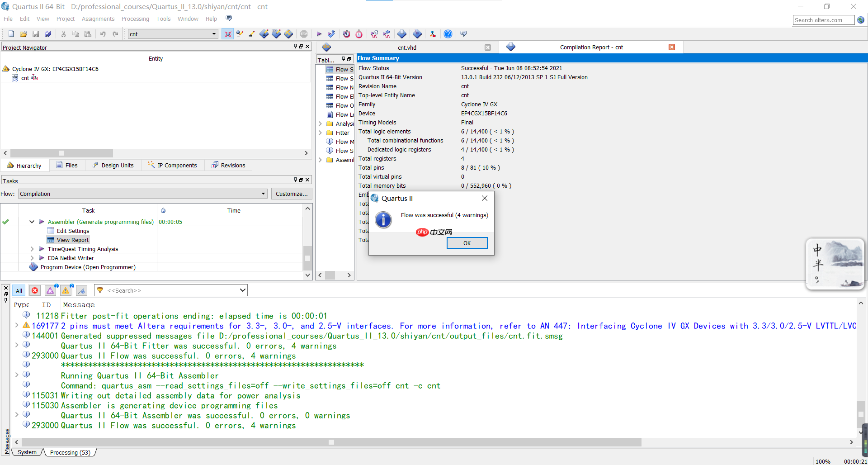
Task: Start compilation with the purple play arrow icon
Action: [x=319, y=34]
